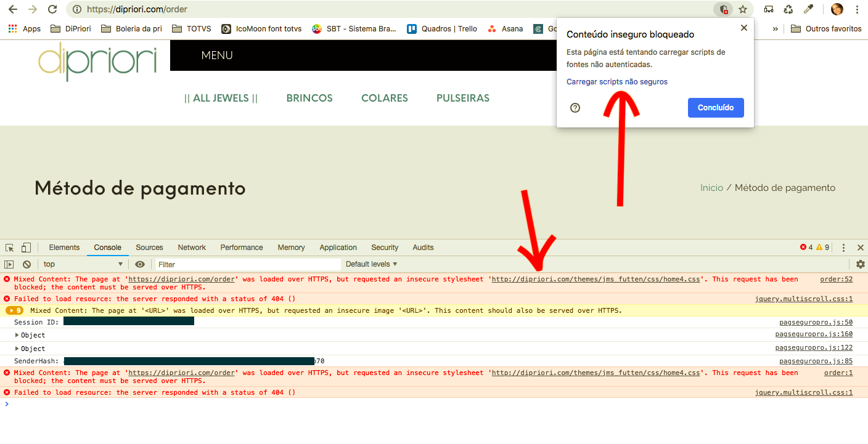
Task: Click Carregar scripts não seguros link
Action: pyautogui.click(x=617, y=81)
